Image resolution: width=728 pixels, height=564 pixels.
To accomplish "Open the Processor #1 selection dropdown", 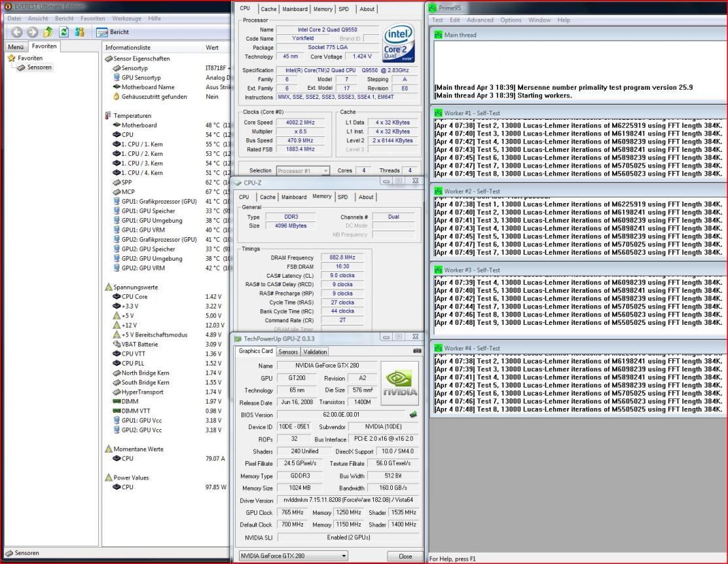I will tap(302, 171).
